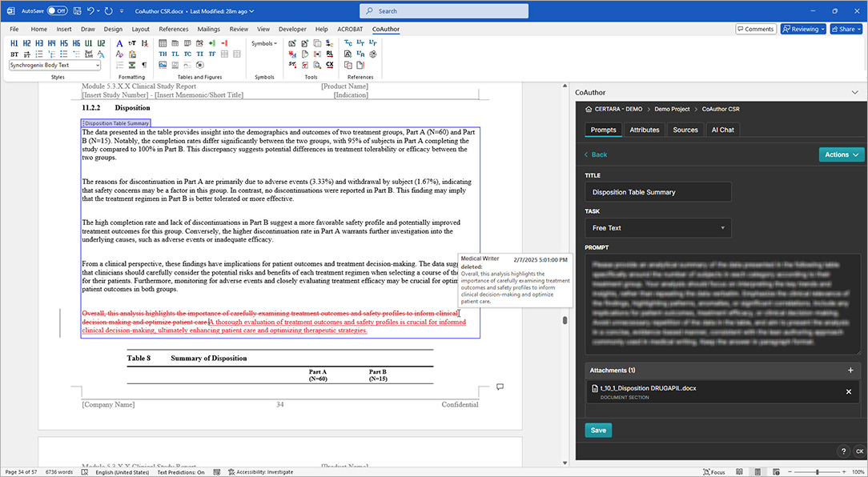Add an attachment with the plus button
This screenshot has height=477, width=868.
[x=851, y=371]
